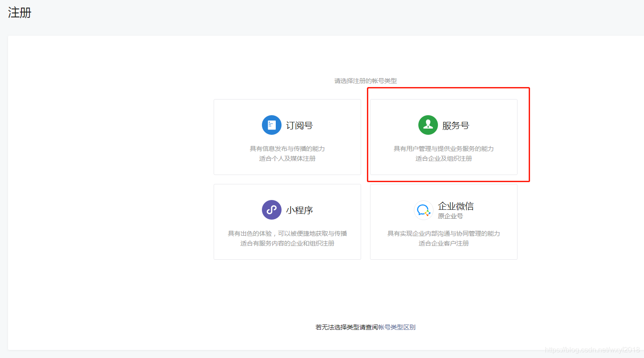
Task: Click 适合企业客户注册 text on 企业微信 card
Action: point(443,243)
